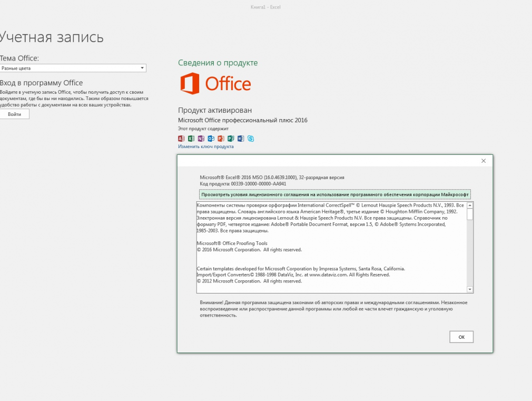
Task: Click the credits scrollbar thumb
Action: (x=470, y=214)
